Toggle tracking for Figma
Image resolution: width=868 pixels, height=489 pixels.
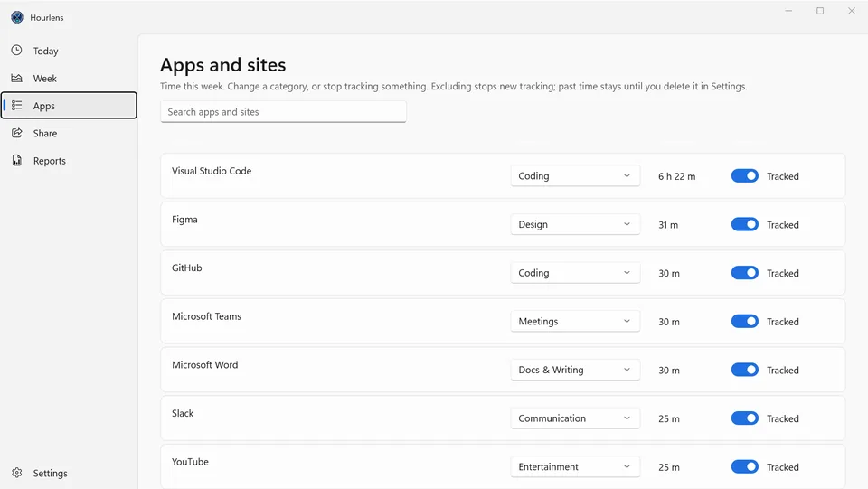[744, 224]
